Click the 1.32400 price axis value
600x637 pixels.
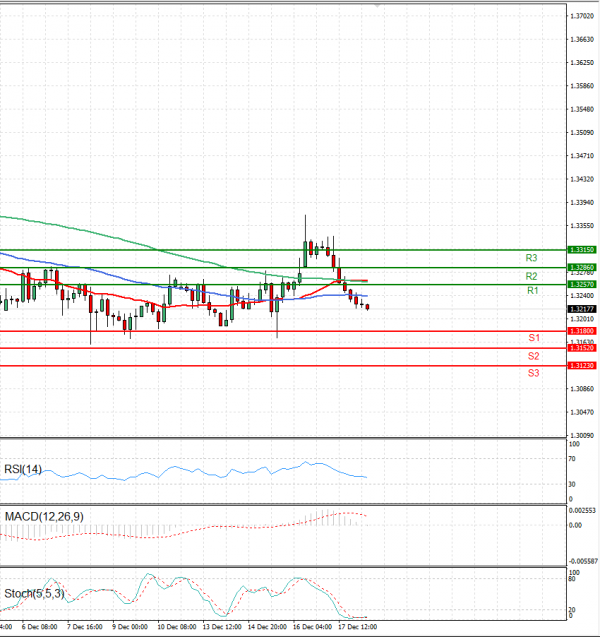click(x=582, y=295)
